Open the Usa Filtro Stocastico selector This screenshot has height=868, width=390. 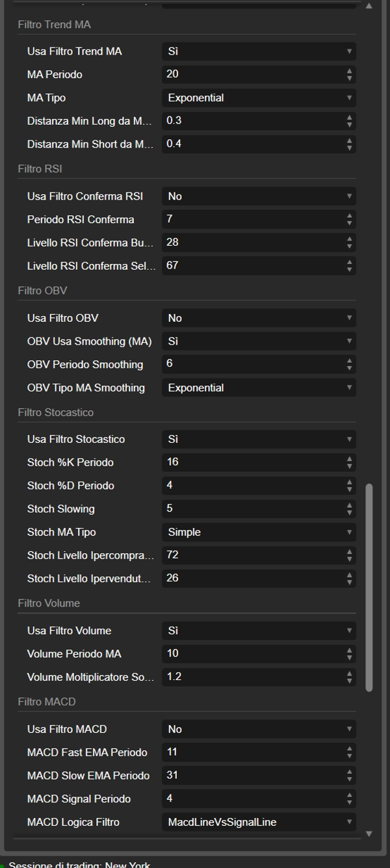point(258,439)
